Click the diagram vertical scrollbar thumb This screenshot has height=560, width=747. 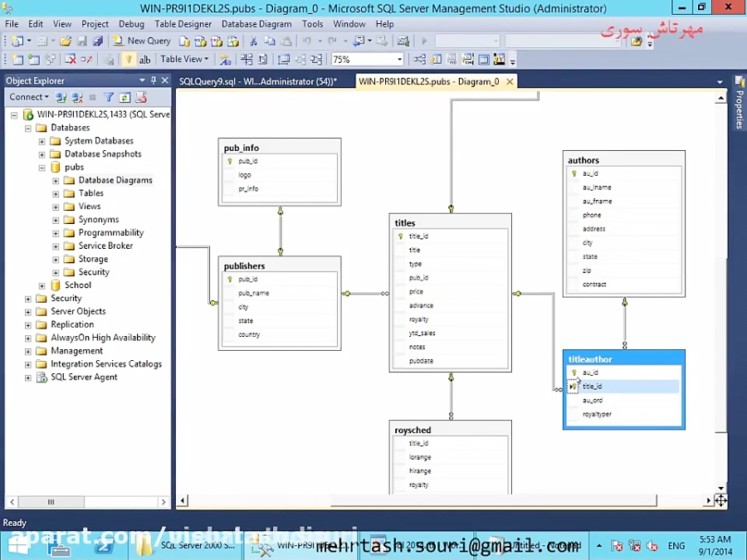pyautogui.click(x=720, y=345)
